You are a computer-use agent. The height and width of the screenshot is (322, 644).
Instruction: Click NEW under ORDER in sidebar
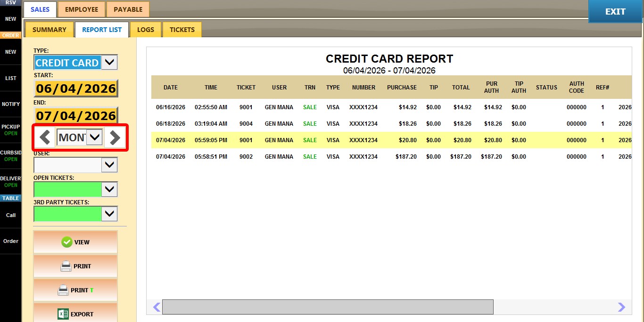coord(10,52)
